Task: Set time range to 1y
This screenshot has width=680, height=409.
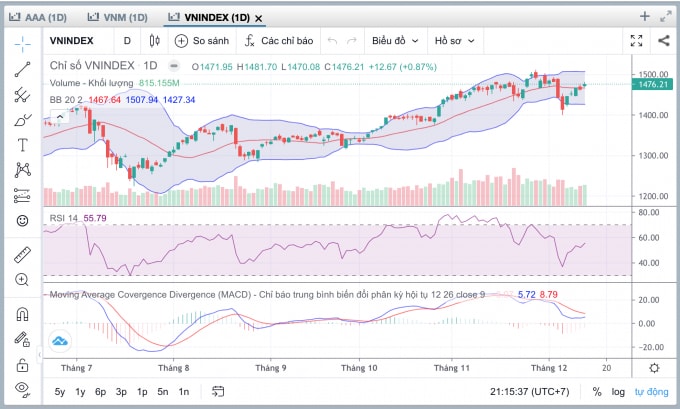Action: 80,392
